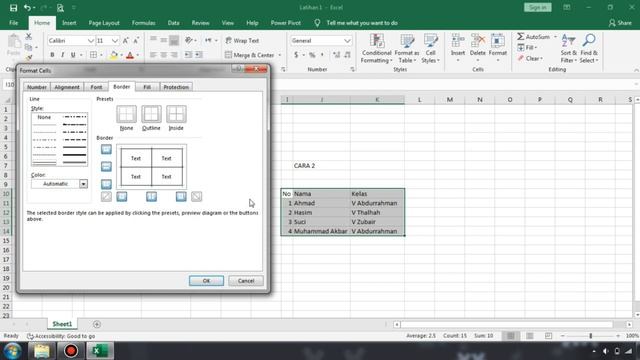This screenshot has width=640, height=360.
Task: Open the number format General dropdown
Action: [x=347, y=41]
